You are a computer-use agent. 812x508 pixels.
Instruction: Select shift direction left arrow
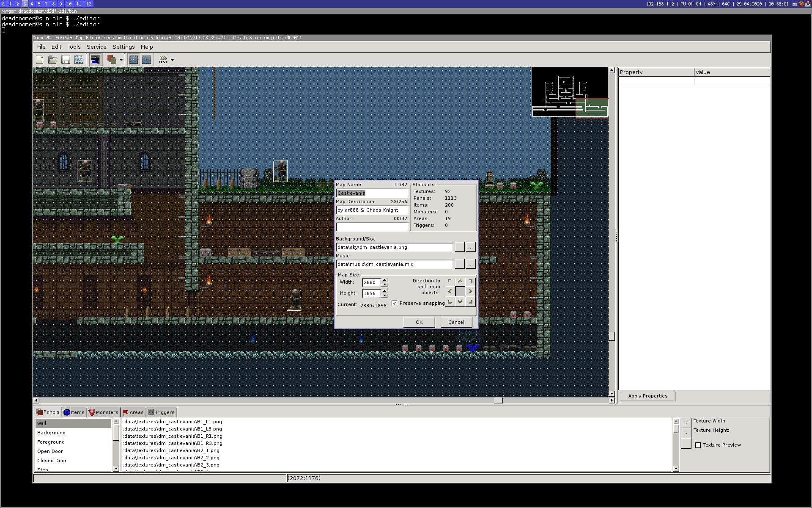(x=450, y=291)
